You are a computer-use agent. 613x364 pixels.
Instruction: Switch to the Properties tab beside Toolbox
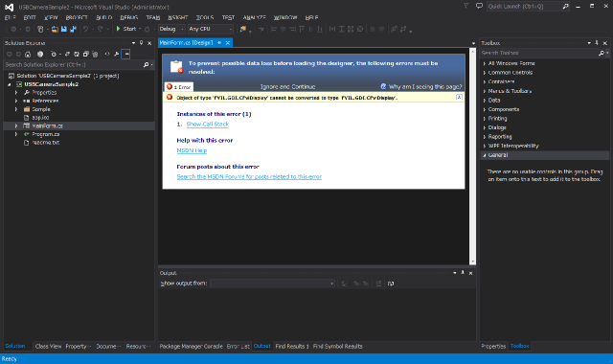pos(493,347)
